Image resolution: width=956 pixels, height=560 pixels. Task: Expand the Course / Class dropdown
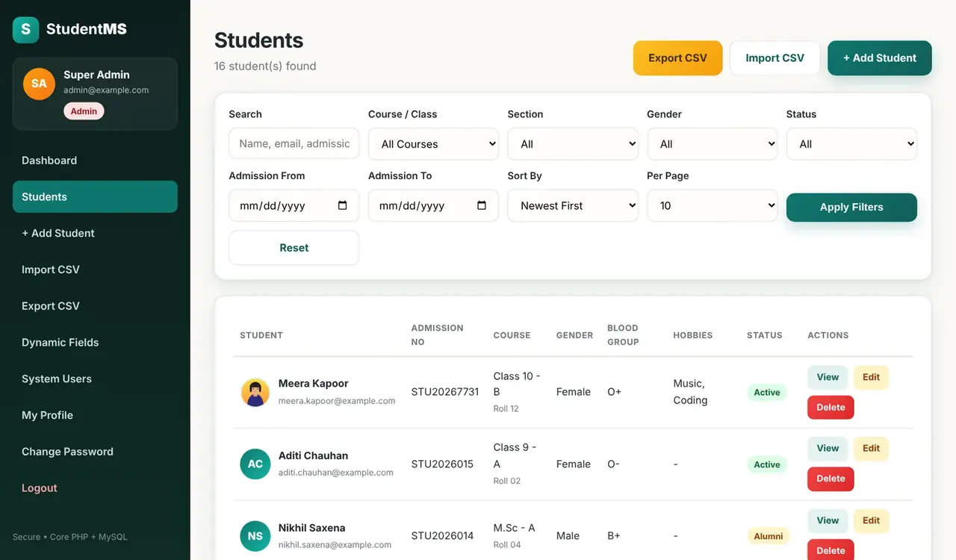(x=433, y=144)
